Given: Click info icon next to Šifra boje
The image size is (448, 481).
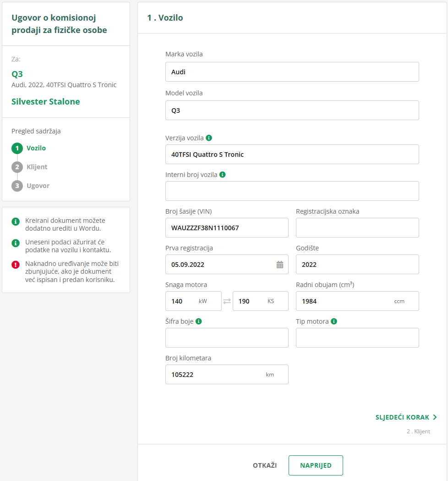Looking at the screenshot, I should pos(199,321).
